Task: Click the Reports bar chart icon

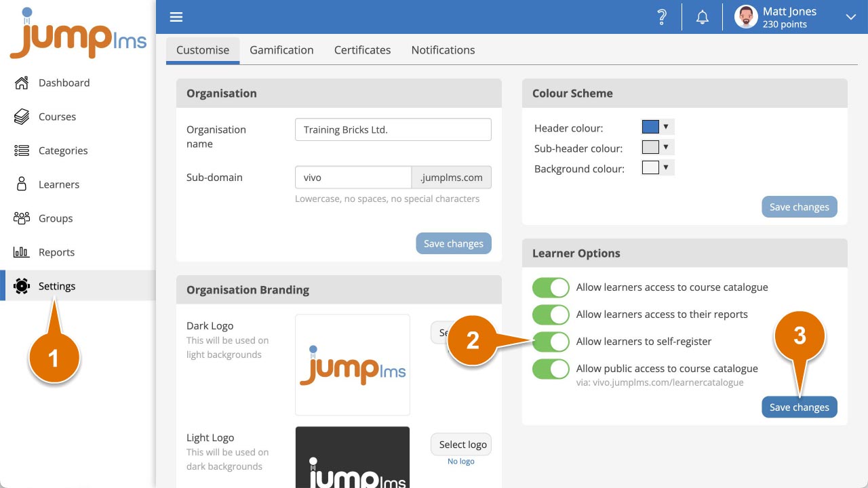Action: 22,252
